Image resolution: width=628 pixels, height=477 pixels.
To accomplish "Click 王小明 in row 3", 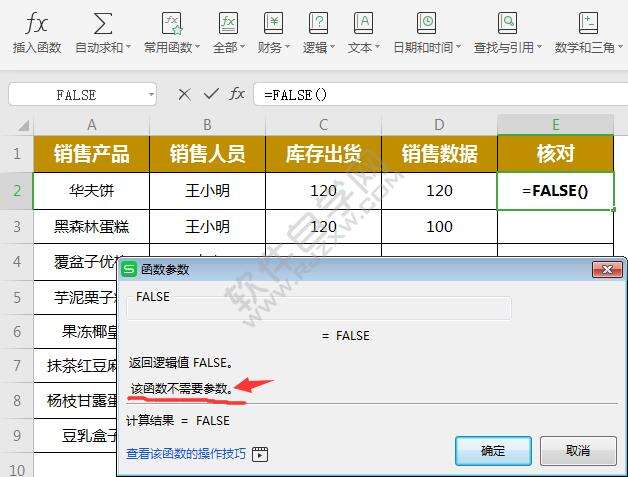I will click(207, 226).
